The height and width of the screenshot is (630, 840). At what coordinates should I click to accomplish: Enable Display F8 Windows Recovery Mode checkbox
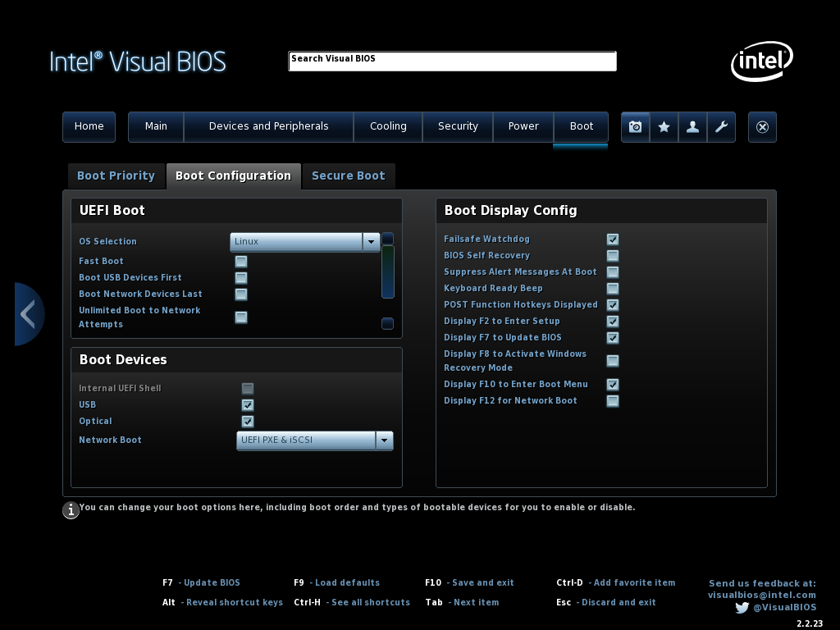click(613, 361)
